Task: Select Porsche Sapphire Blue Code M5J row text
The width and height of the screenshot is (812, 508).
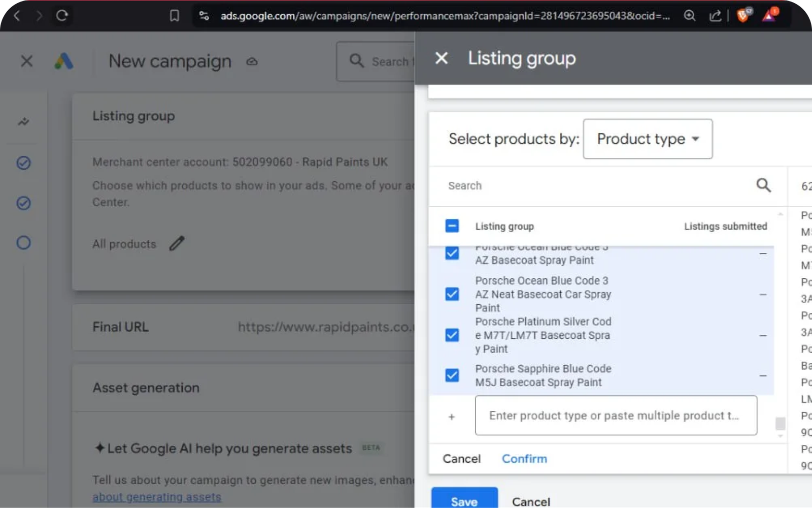Action: [x=543, y=375]
